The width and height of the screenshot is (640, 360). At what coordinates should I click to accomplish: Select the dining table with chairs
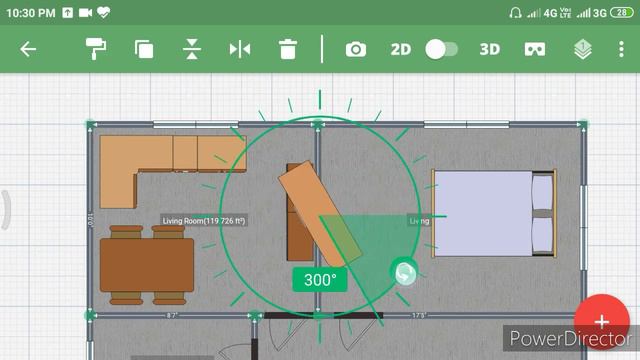coord(147,265)
